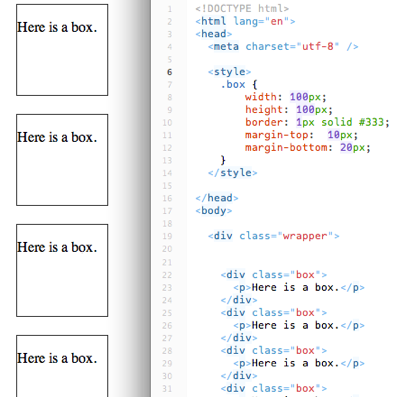
Task: Click the closing </style> tag
Action: click(232, 173)
